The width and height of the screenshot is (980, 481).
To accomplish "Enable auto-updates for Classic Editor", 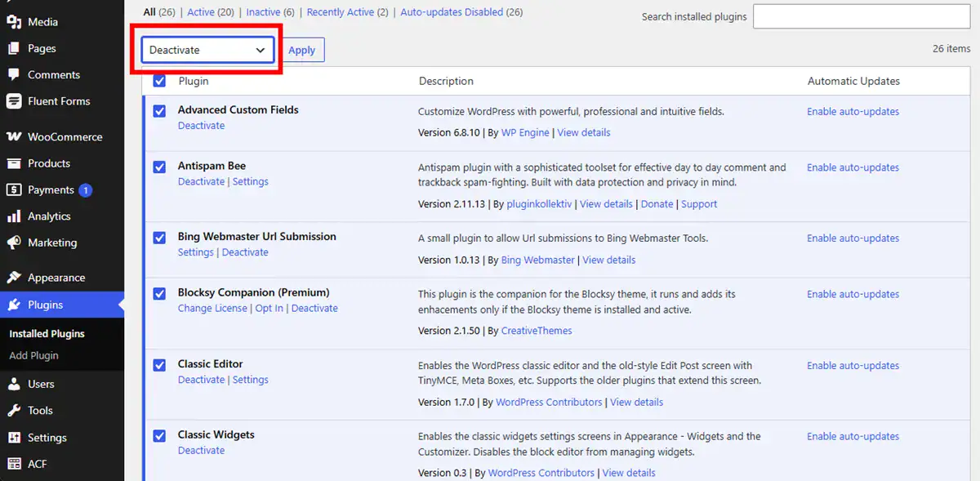I will pos(853,365).
